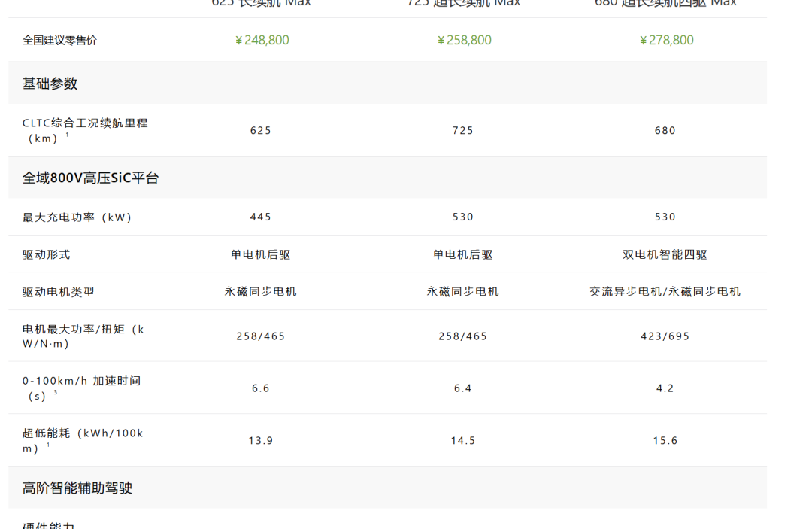
Task: Click the 445 max charging power value
Action: click(261, 217)
